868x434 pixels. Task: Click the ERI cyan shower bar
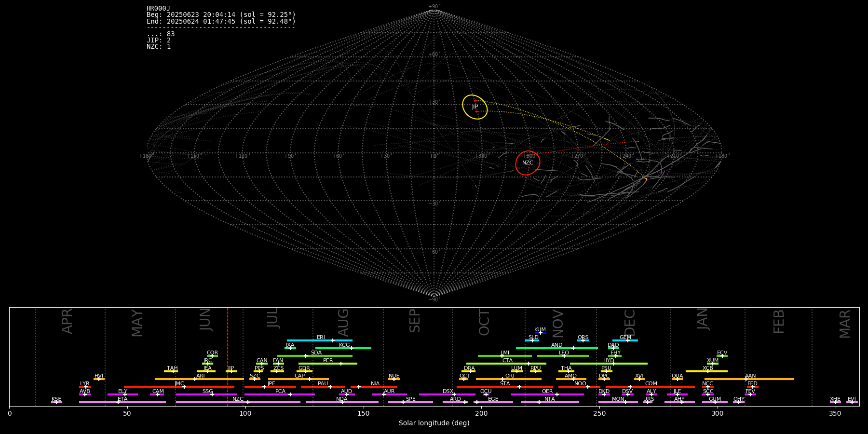pyautogui.click(x=320, y=340)
